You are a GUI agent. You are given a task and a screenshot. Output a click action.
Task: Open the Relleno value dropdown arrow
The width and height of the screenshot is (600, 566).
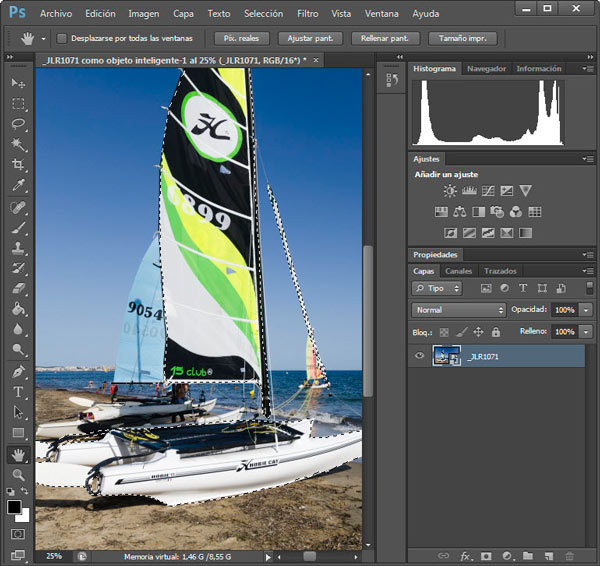586,332
